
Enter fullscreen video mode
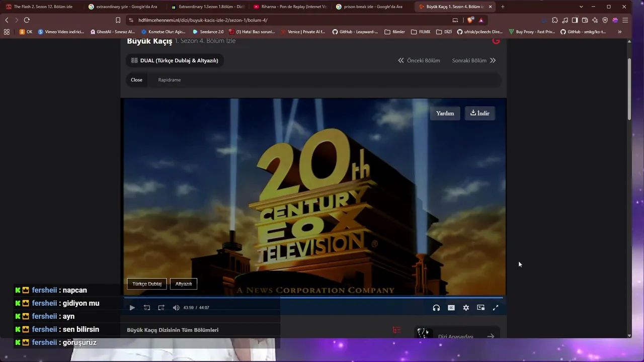click(x=496, y=308)
